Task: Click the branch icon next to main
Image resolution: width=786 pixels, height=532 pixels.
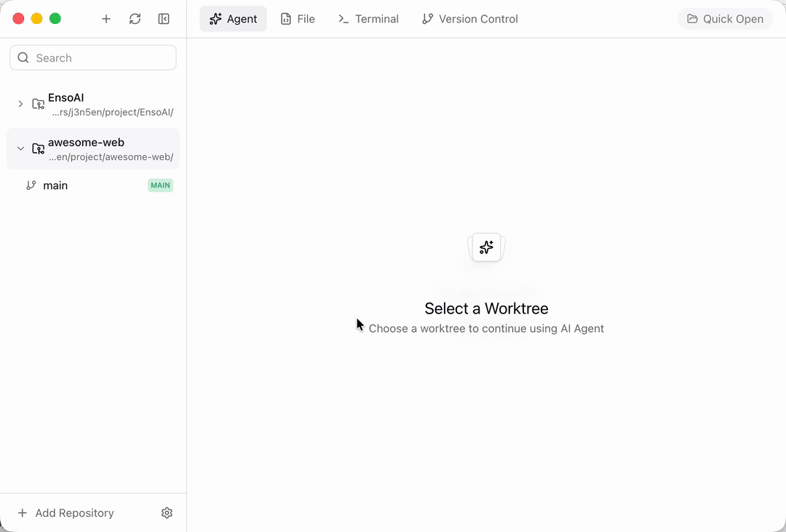Action: 31,185
